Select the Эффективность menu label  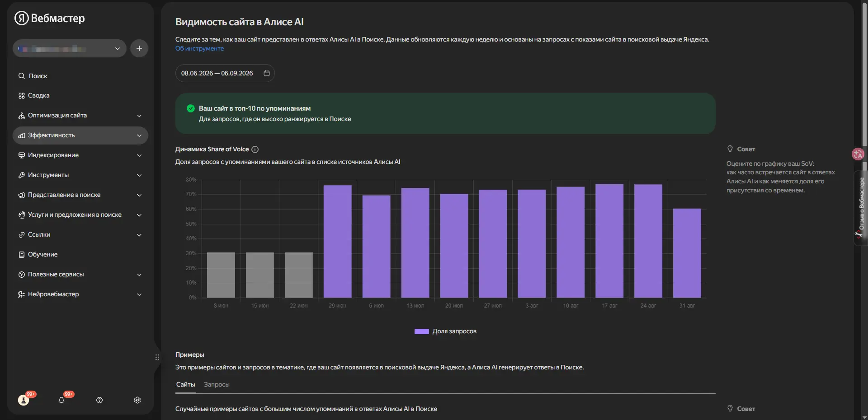click(x=52, y=135)
